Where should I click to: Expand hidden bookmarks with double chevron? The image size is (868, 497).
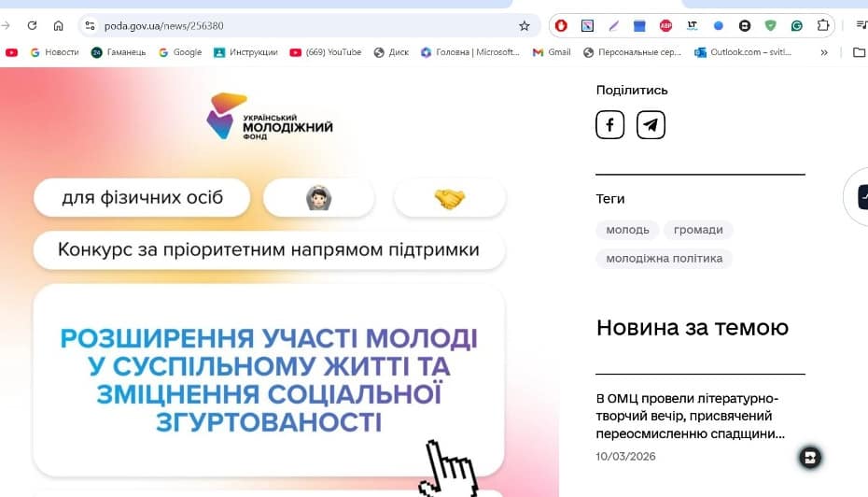[x=824, y=52]
